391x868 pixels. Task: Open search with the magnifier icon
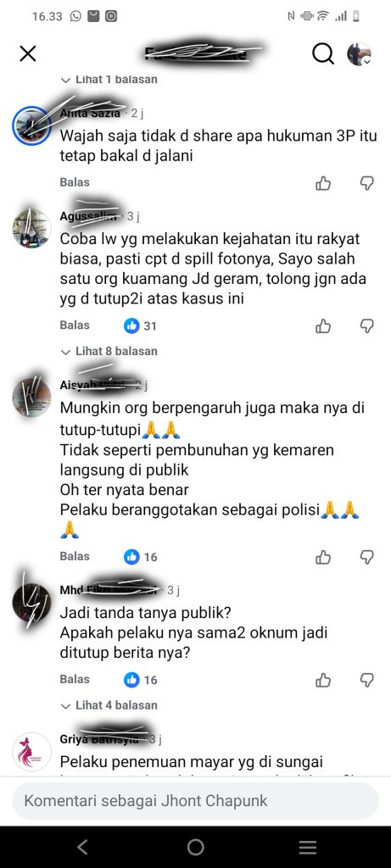click(323, 53)
